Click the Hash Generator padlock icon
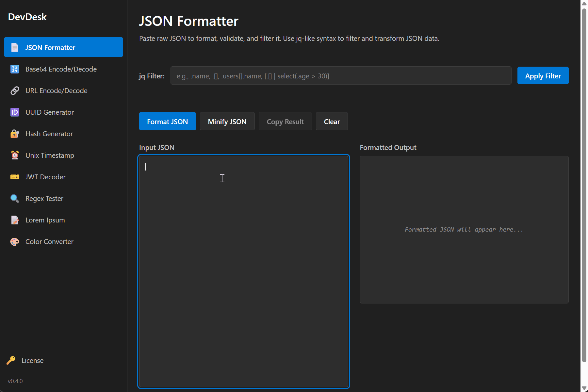Screen dimensions: 588x392 pyautogui.click(x=15, y=134)
